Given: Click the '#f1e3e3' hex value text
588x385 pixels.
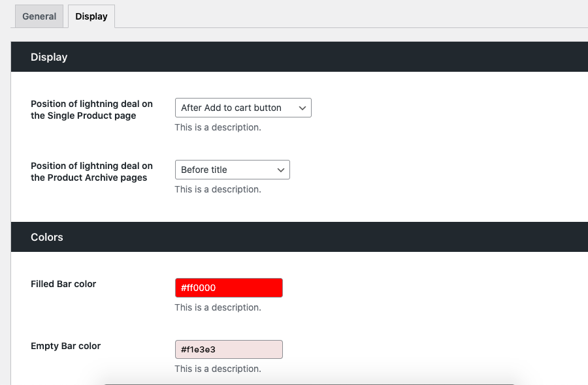Looking at the screenshot, I should tap(199, 350).
